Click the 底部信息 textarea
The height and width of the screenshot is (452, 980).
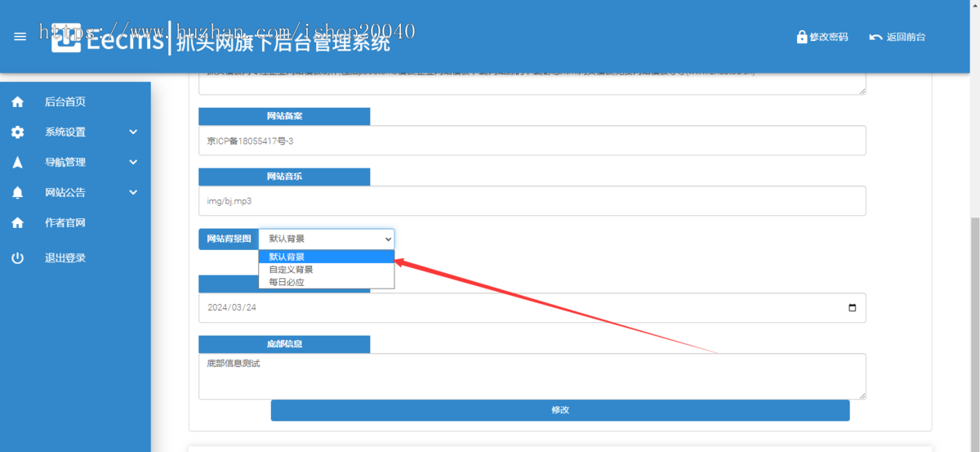532,376
